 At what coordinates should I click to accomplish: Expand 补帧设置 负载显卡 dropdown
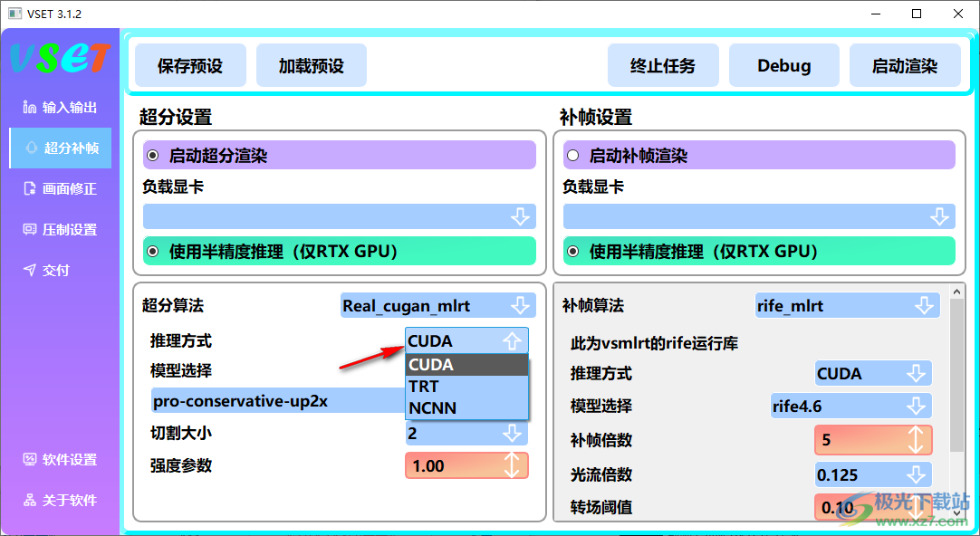click(759, 216)
